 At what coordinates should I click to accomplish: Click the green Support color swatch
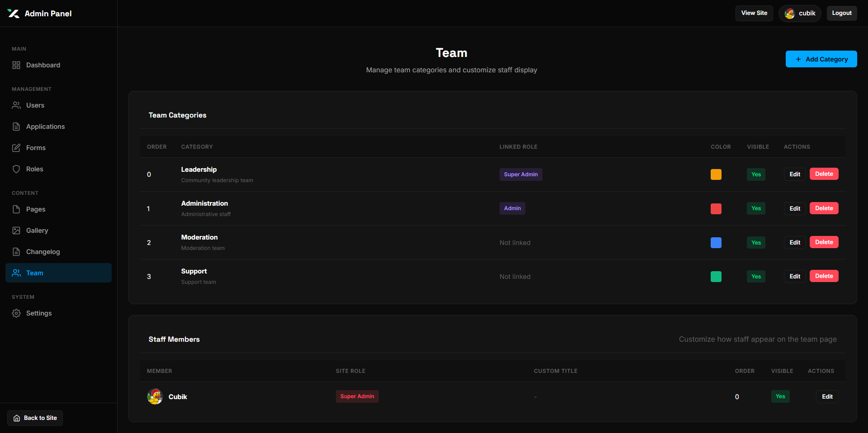[x=716, y=277]
